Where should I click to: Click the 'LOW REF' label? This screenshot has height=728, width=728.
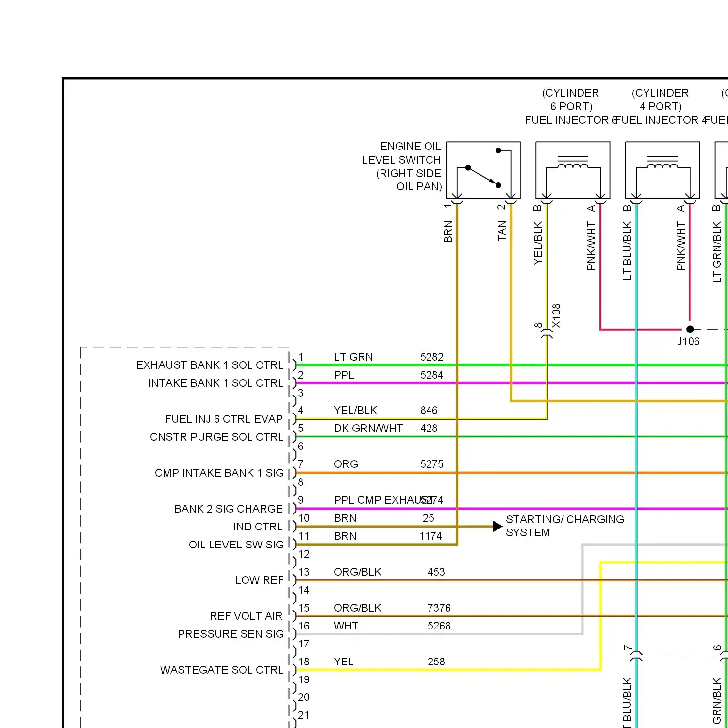point(260,580)
